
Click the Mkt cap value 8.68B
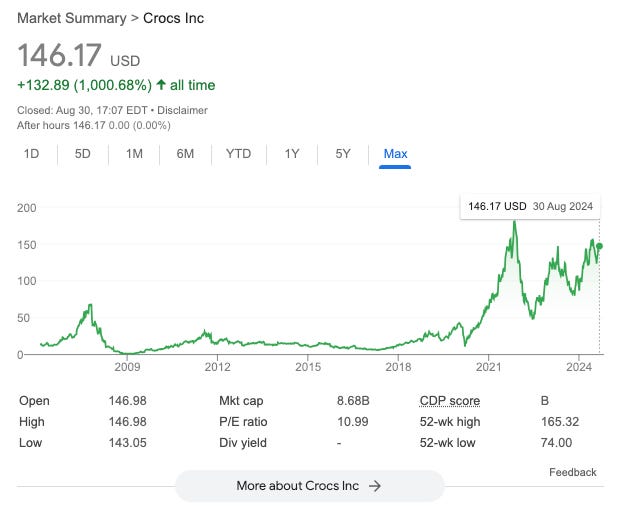click(x=353, y=401)
